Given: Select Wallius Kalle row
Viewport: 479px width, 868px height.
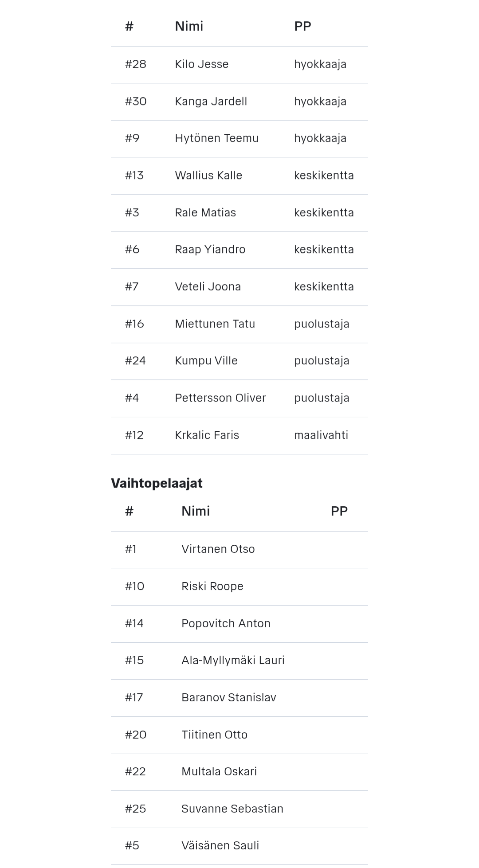Looking at the screenshot, I should pos(239,176).
